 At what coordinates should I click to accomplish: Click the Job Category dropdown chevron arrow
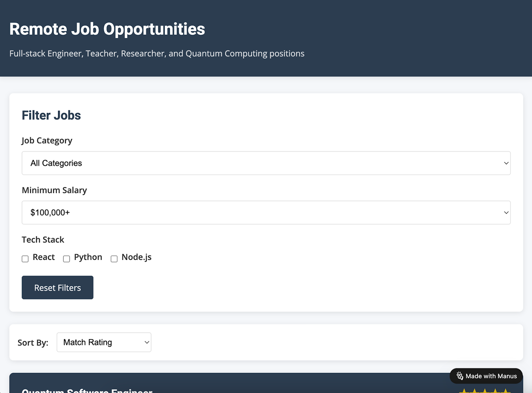point(506,163)
